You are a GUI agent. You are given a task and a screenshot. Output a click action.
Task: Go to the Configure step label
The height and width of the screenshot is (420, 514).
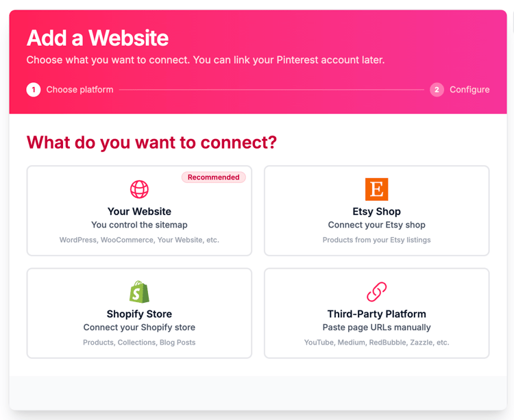469,90
